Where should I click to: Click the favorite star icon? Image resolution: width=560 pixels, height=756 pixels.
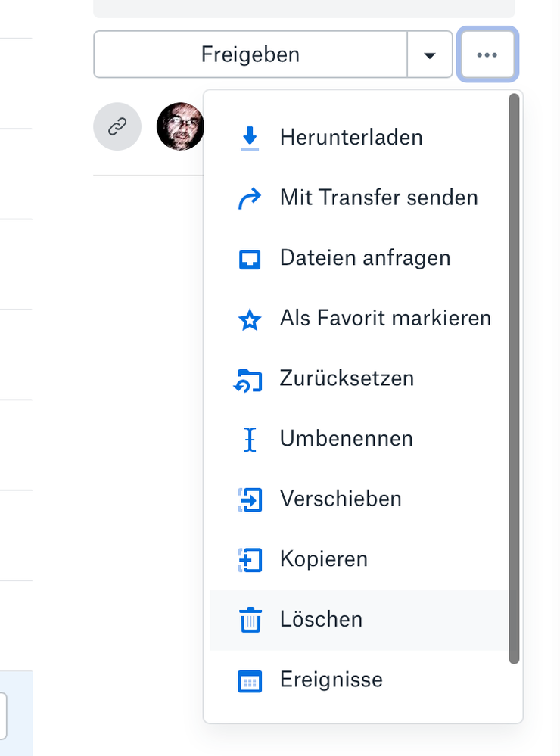click(x=250, y=319)
